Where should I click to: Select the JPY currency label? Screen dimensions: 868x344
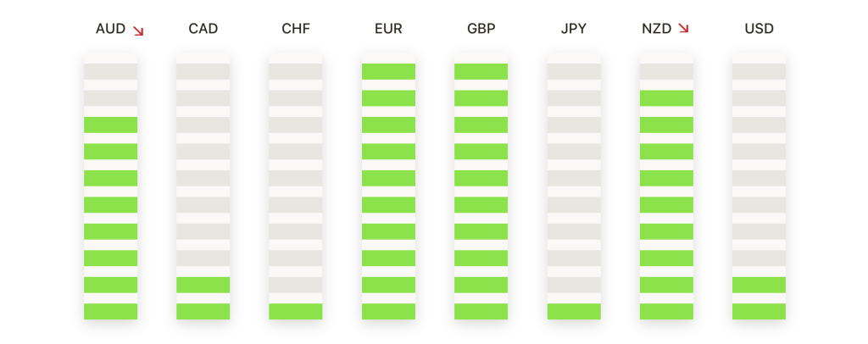[574, 30]
